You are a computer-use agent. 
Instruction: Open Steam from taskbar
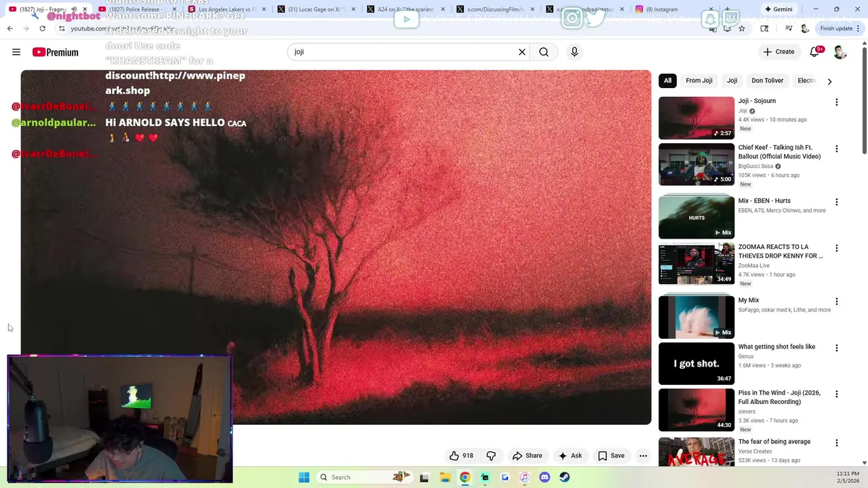pyautogui.click(x=564, y=477)
